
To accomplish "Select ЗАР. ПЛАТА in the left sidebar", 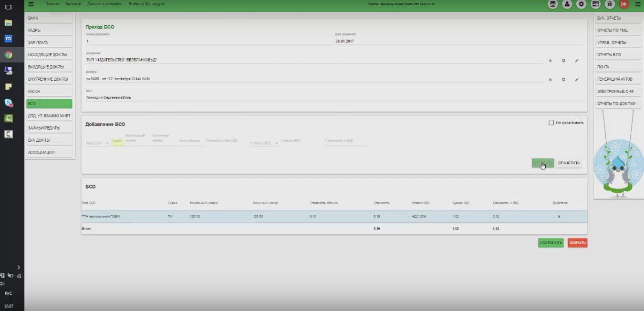I will [x=49, y=42].
